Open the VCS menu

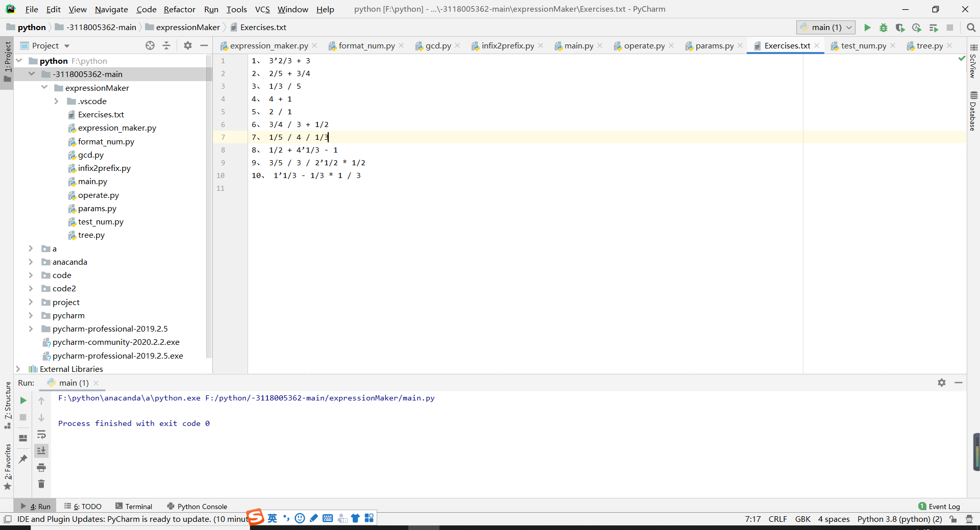click(x=262, y=9)
